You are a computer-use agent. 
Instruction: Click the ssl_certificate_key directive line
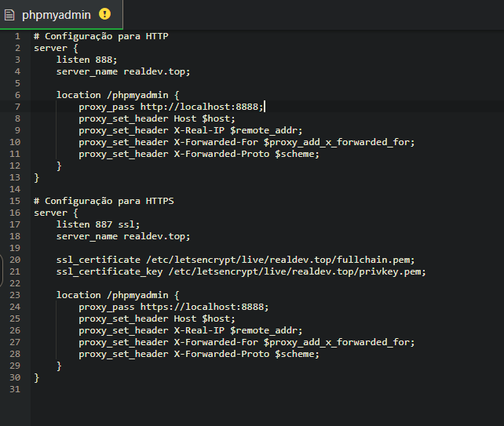[240, 271]
